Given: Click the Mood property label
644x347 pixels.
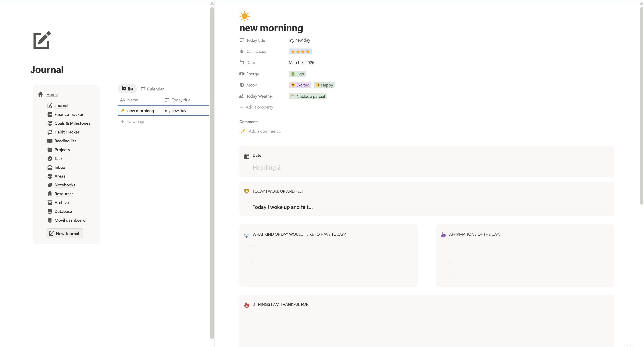Looking at the screenshot, I should coord(252,85).
